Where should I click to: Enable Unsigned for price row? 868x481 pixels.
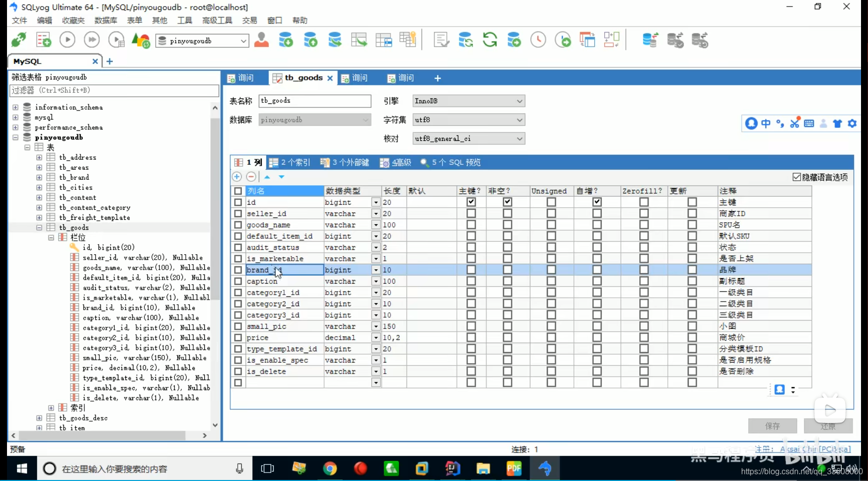[x=551, y=338]
